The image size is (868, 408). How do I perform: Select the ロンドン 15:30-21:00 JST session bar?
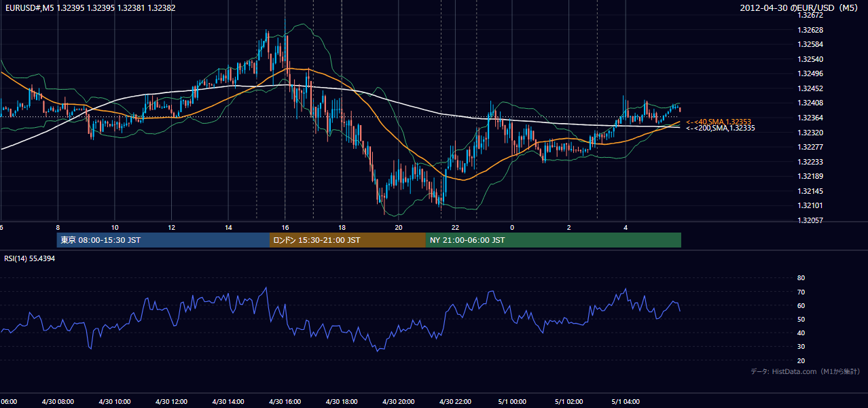tap(348, 240)
